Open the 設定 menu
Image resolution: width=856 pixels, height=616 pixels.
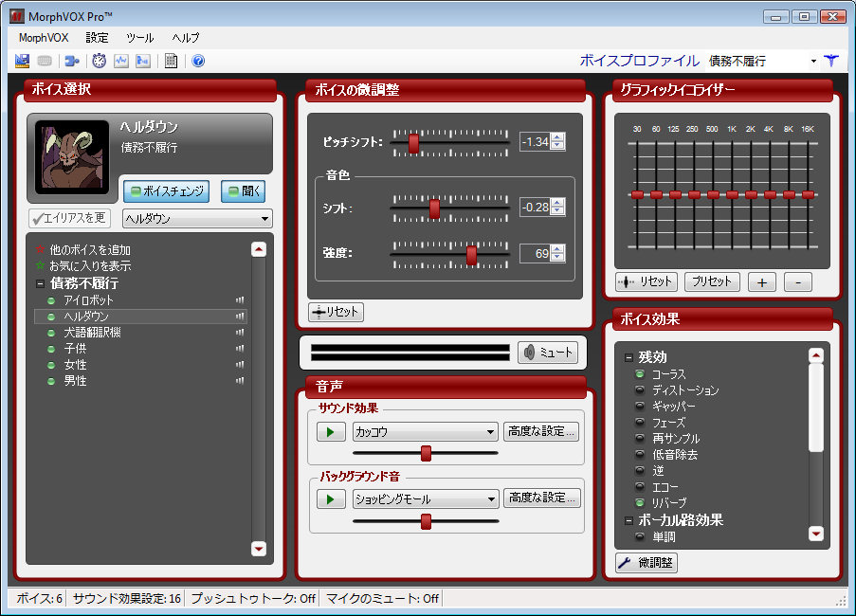click(x=98, y=38)
